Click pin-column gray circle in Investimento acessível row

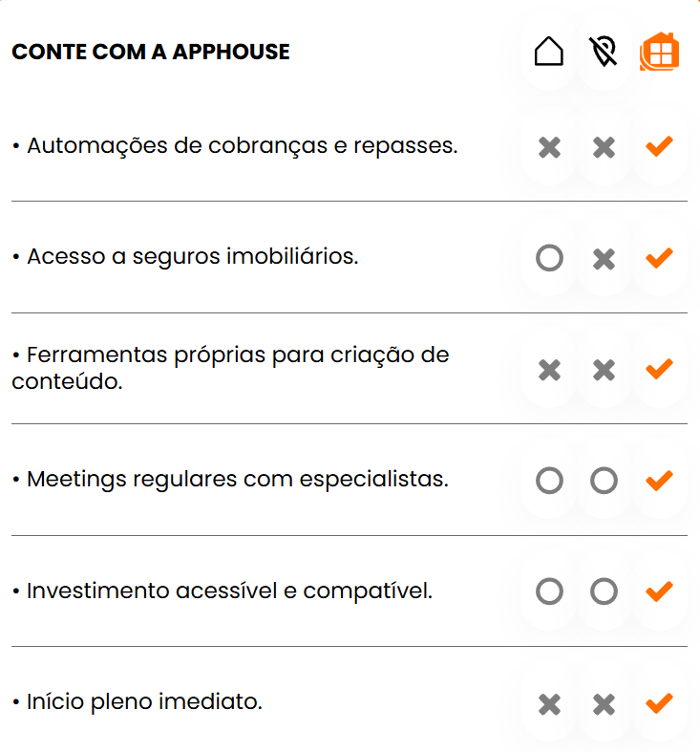(x=604, y=591)
